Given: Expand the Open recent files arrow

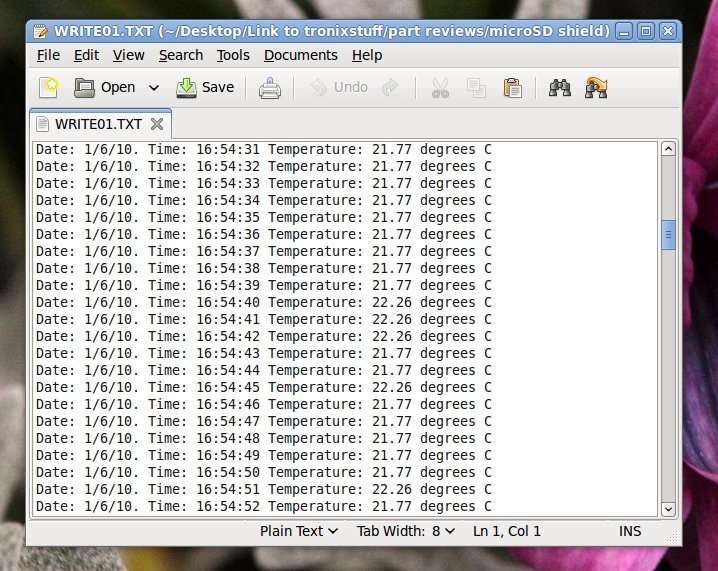Looking at the screenshot, I should 154,88.
